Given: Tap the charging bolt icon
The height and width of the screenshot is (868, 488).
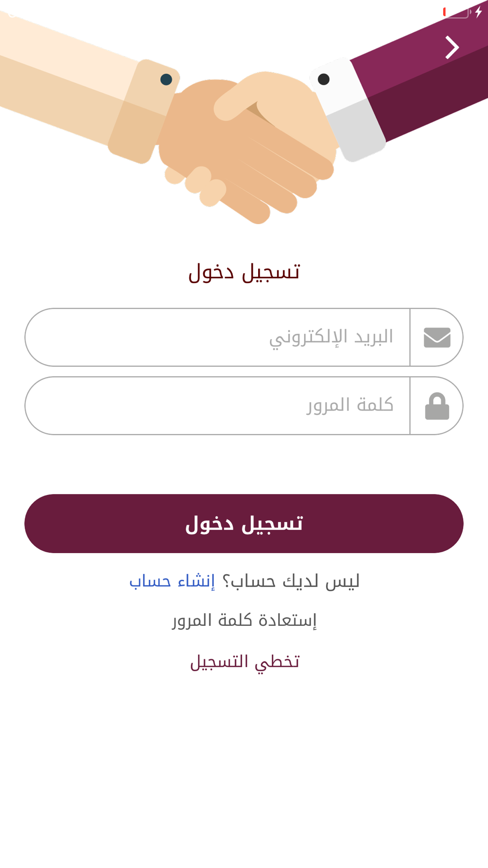Looking at the screenshot, I should click(x=479, y=12).
